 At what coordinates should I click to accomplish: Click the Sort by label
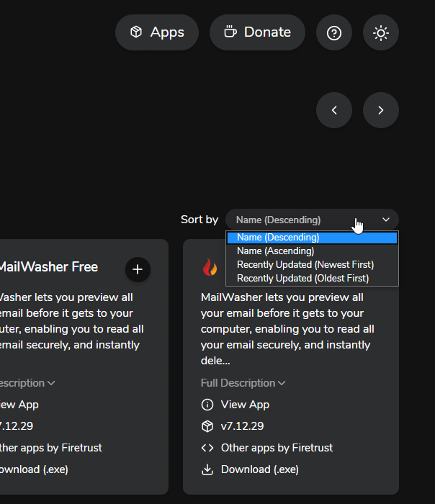coord(199,220)
